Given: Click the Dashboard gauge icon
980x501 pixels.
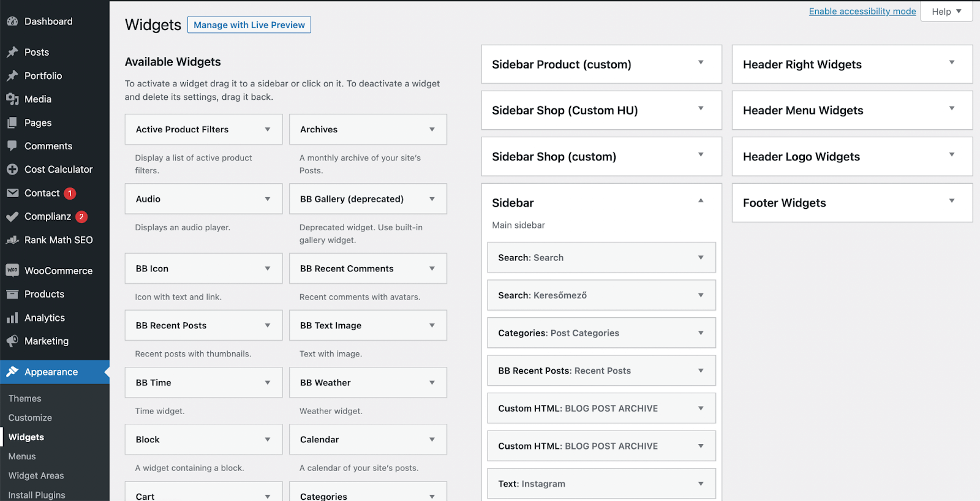Looking at the screenshot, I should pyautogui.click(x=12, y=21).
